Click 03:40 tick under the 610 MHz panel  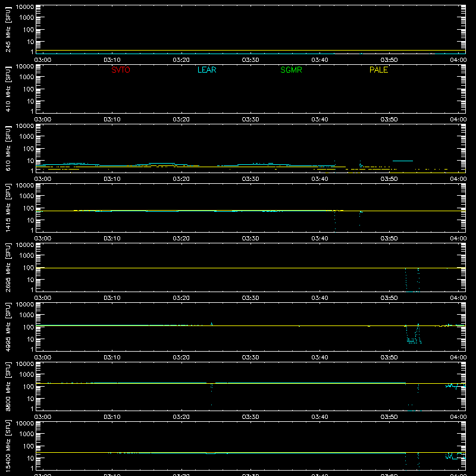point(320,179)
